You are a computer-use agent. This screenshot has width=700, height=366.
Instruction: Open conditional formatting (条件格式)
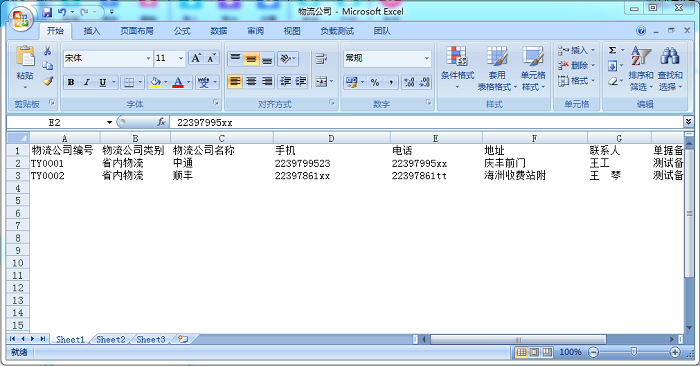[457, 67]
